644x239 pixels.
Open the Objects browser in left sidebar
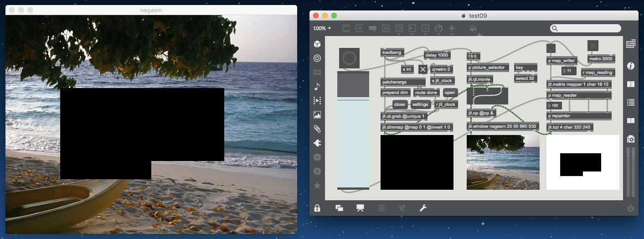(x=317, y=44)
